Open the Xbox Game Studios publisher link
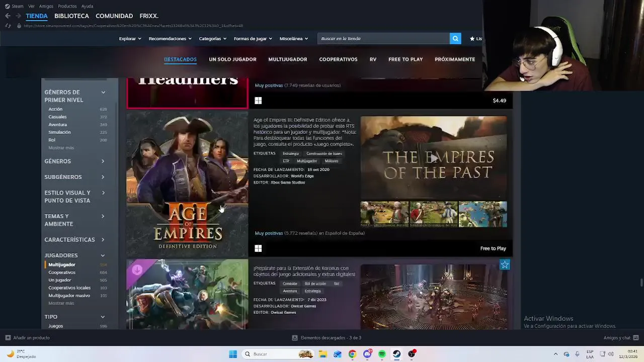Viewport: 644px width, 362px height. pyautogui.click(x=288, y=183)
